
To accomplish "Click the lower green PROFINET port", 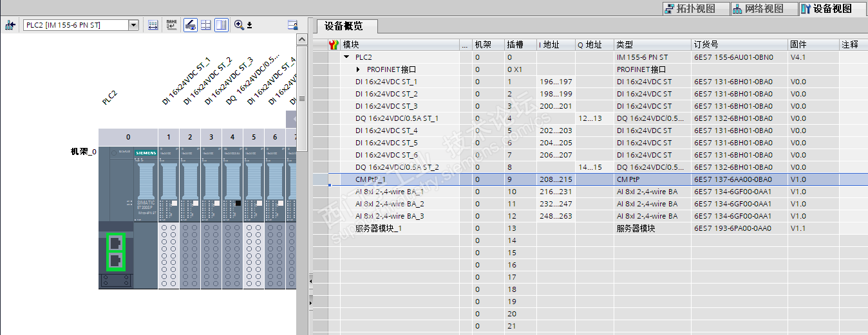I will point(115,260).
